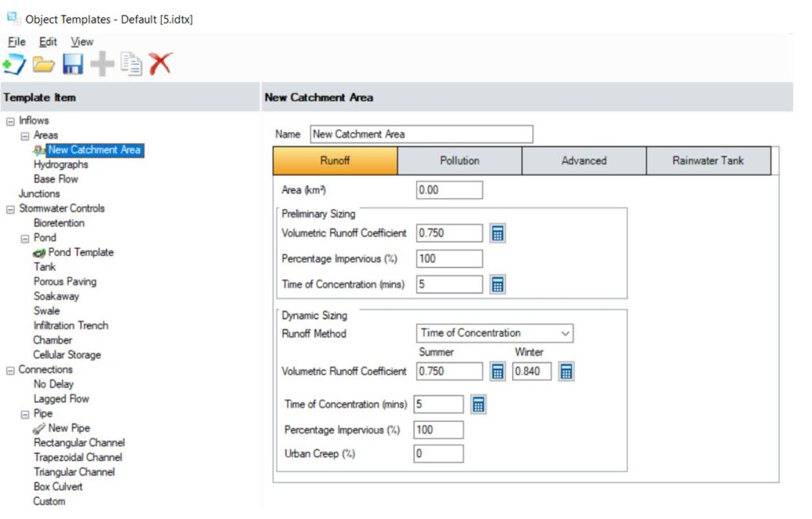
Task: Switch to the Advanced tab
Action: pos(584,161)
